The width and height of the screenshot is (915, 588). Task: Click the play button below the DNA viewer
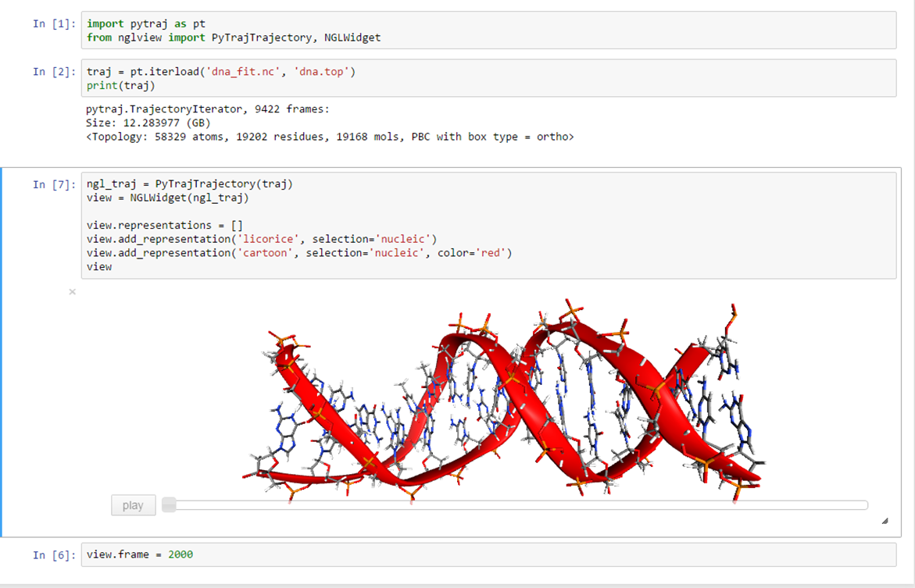(x=133, y=505)
